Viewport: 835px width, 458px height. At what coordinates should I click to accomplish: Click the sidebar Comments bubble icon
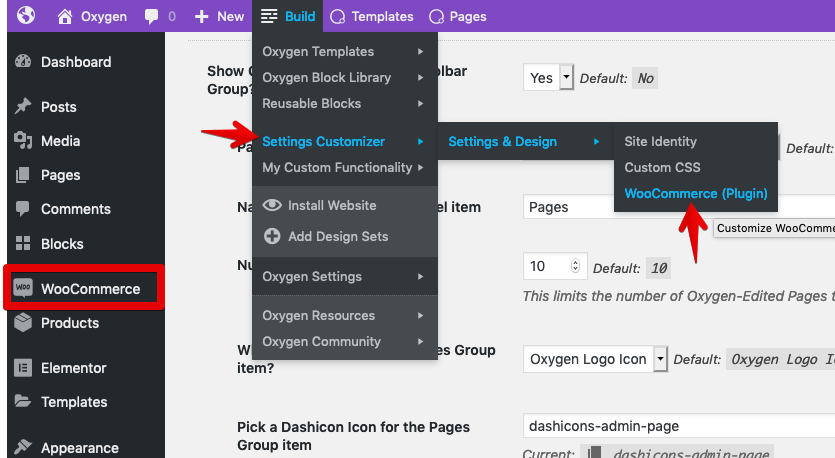click(23, 209)
